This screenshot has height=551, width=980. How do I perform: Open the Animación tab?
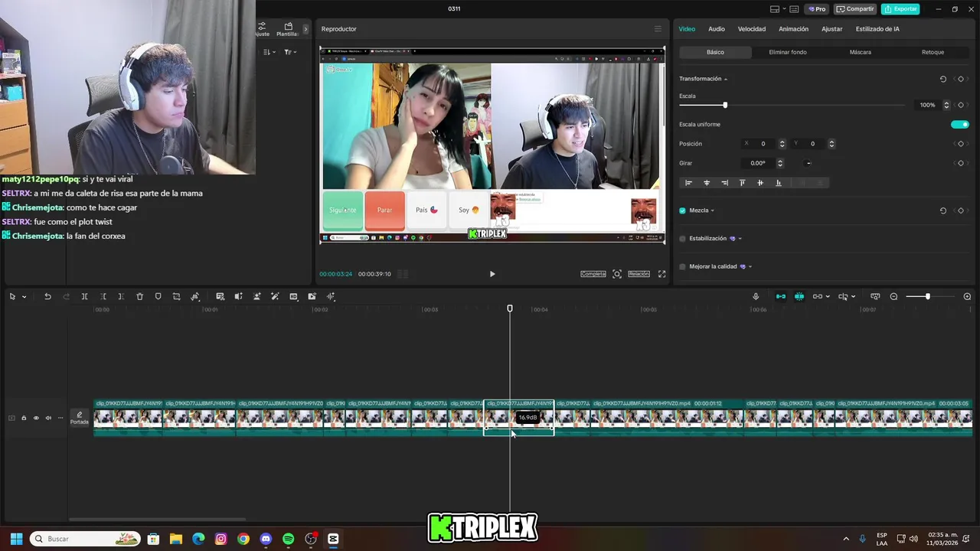tap(793, 29)
